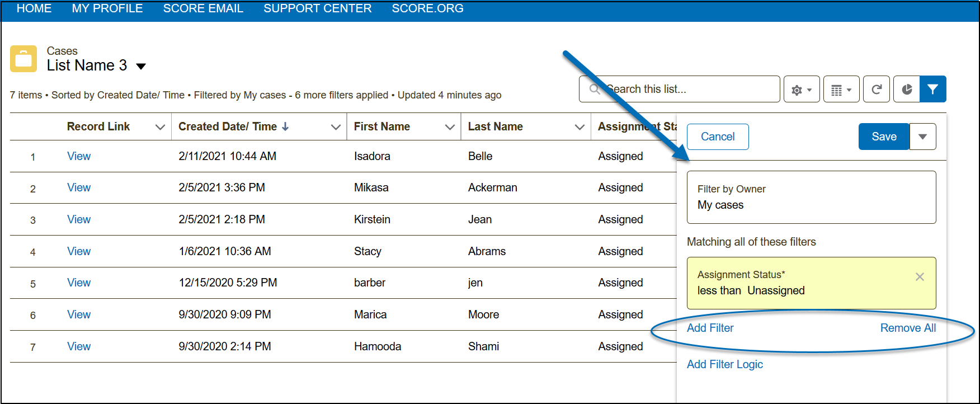This screenshot has width=980, height=404.
Task: Open the Record Link column menu
Action: coord(160,127)
